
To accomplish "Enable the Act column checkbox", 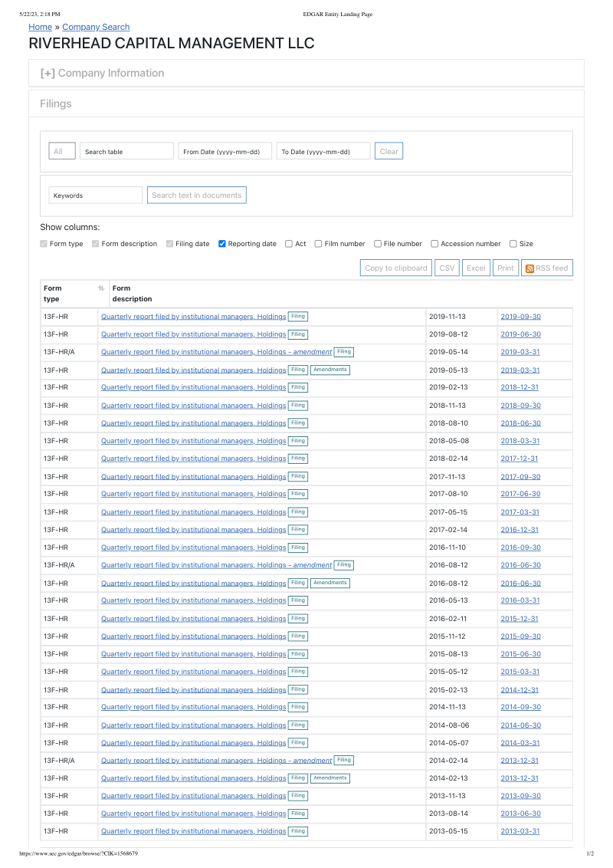I will pyautogui.click(x=289, y=244).
